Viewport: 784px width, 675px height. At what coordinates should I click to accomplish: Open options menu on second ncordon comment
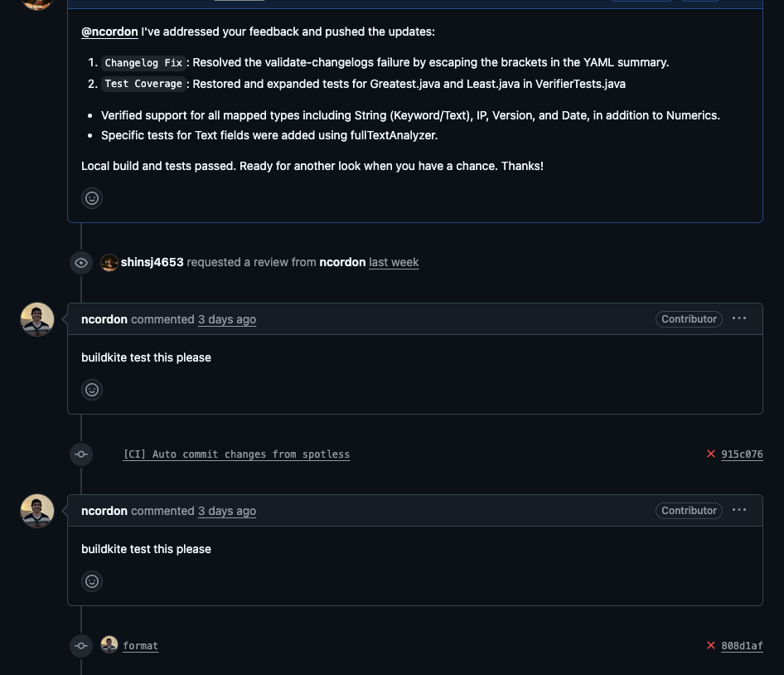click(x=739, y=510)
